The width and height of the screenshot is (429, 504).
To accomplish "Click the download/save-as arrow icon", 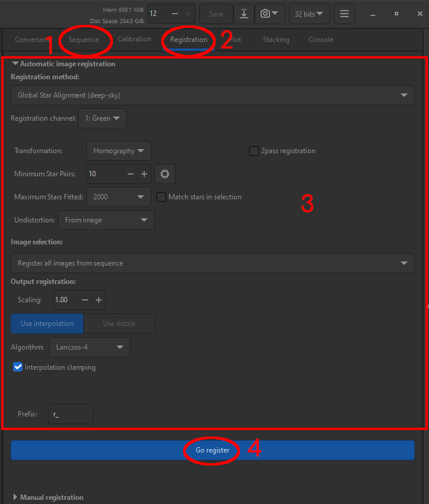I will (243, 14).
